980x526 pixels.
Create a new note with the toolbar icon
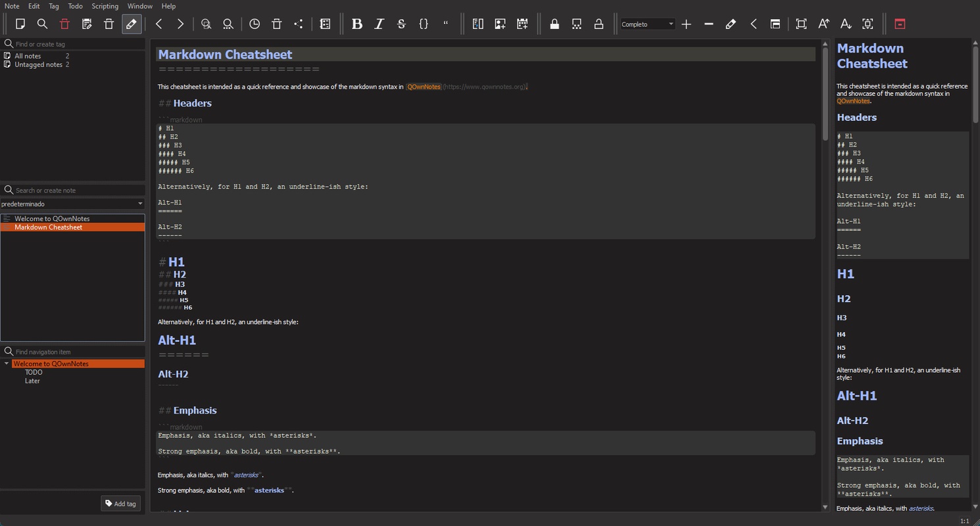coord(20,24)
